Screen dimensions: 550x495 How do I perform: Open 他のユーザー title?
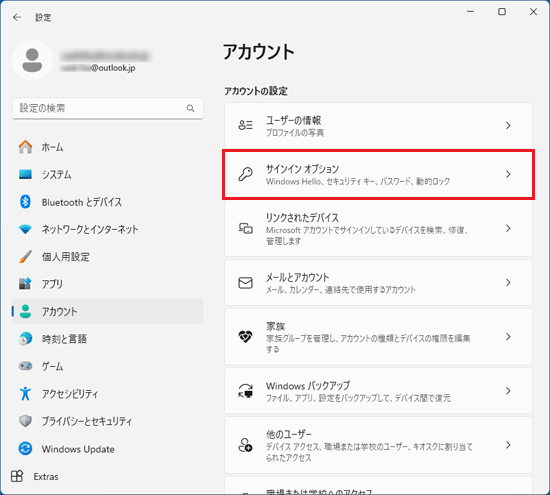click(x=289, y=434)
